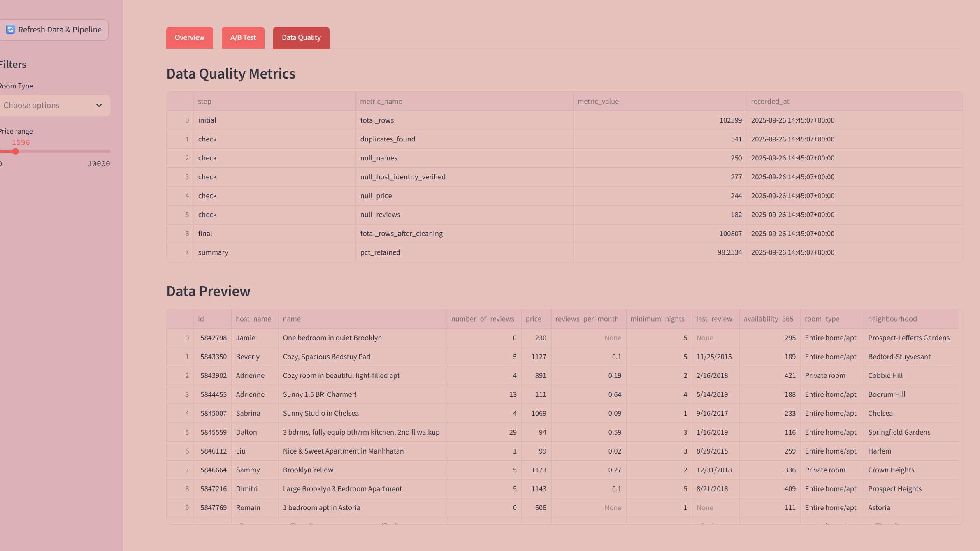
Task: Click the Room Type dropdown chevron
Action: click(99, 106)
